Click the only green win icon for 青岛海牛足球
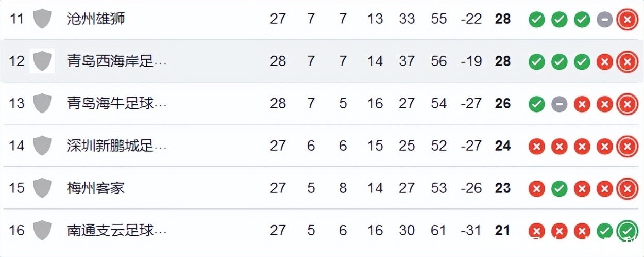This screenshot has height=257, width=644. tap(536, 104)
